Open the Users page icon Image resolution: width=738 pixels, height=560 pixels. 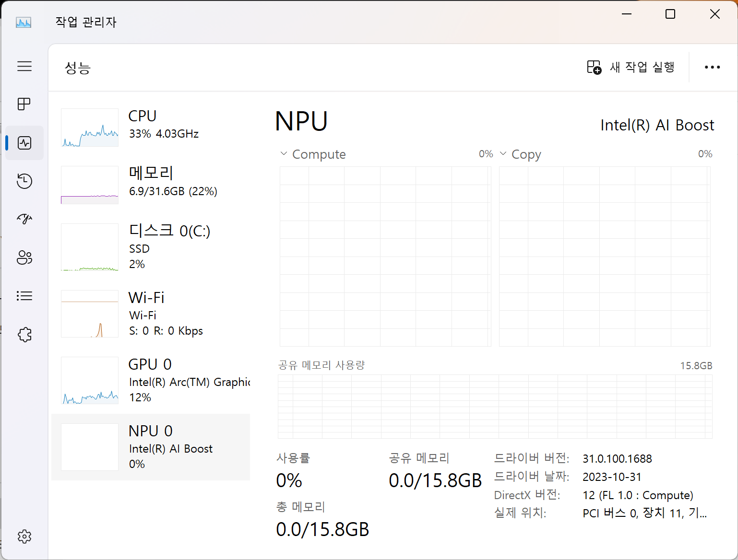24,257
